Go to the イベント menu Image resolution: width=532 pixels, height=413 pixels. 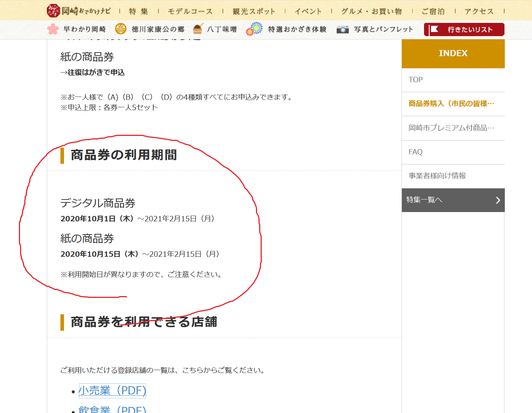[308, 11]
